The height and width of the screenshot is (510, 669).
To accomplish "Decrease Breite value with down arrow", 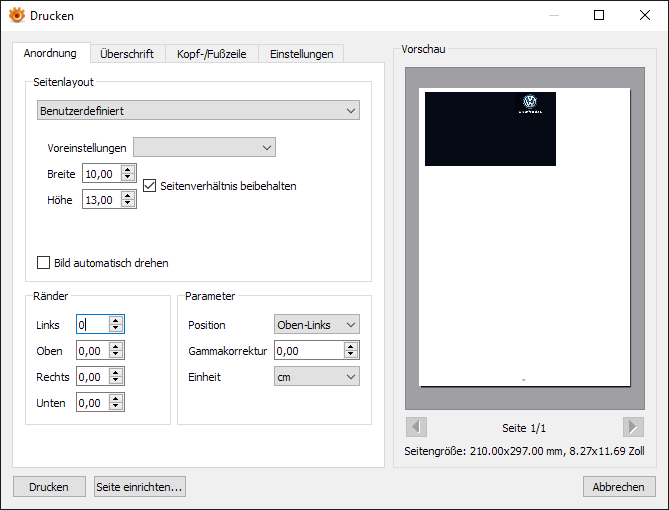I will point(128,178).
